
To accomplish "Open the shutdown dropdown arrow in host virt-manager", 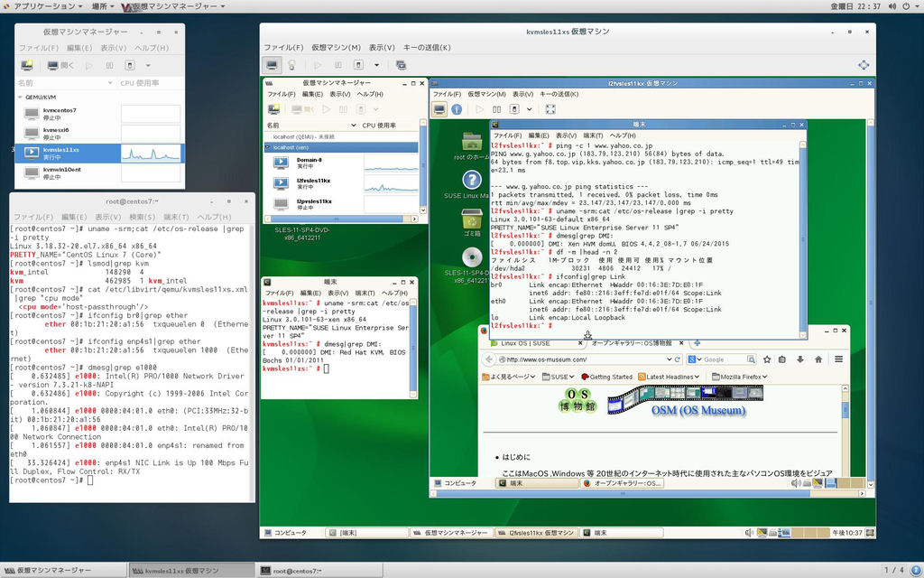I will [x=148, y=65].
